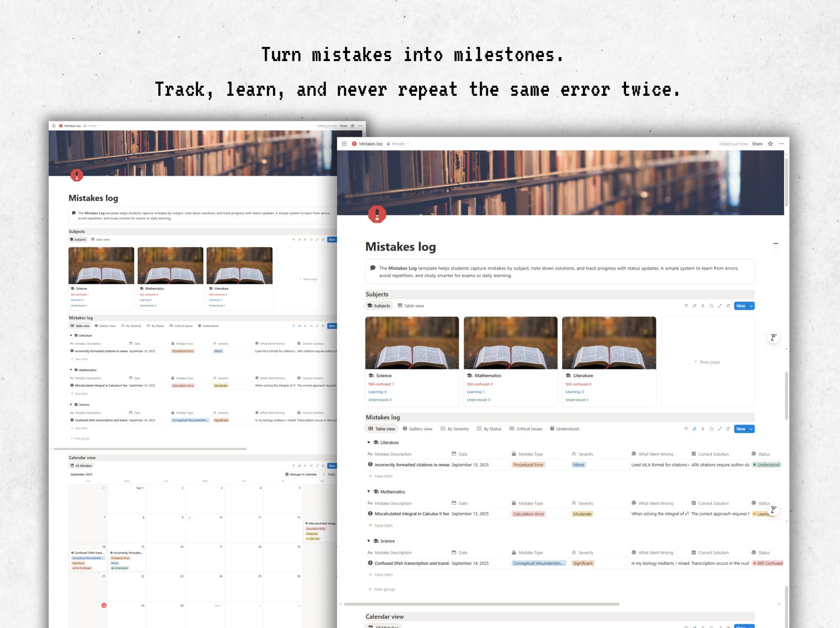Collapse the Literature group in back window
Image resolution: width=840 pixels, height=628 pixels.
(71, 335)
